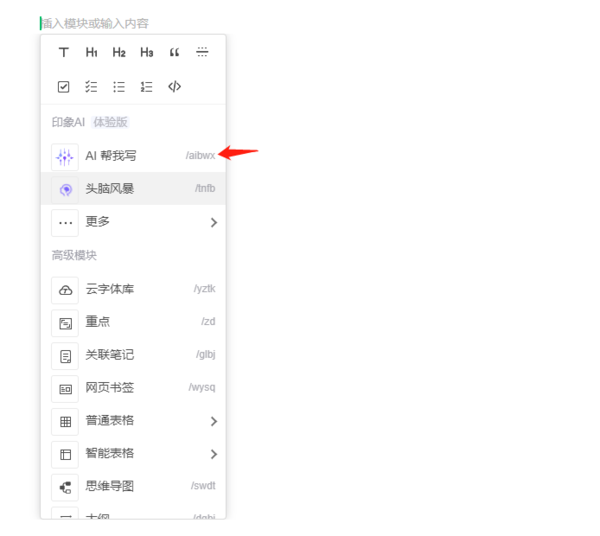Viewport: 600px width, 536px height.
Task: Click the 重点 highlight block icon
Action: coord(65,323)
